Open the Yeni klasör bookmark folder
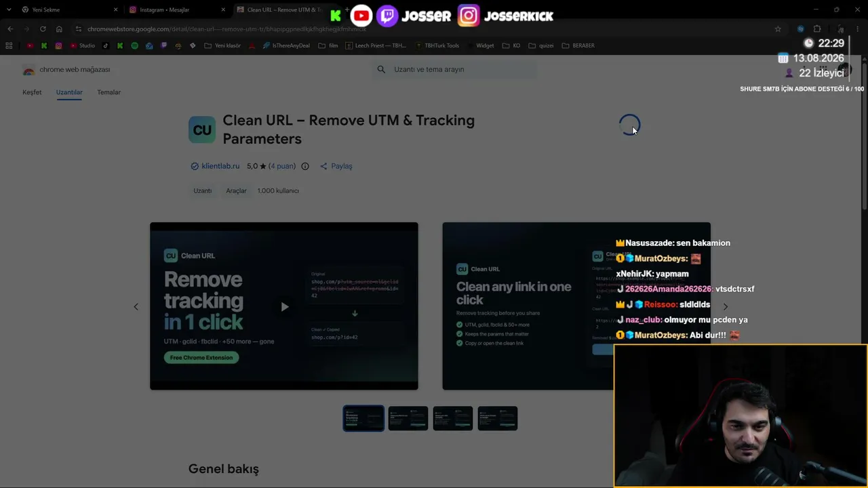 pyautogui.click(x=222, y=45)
